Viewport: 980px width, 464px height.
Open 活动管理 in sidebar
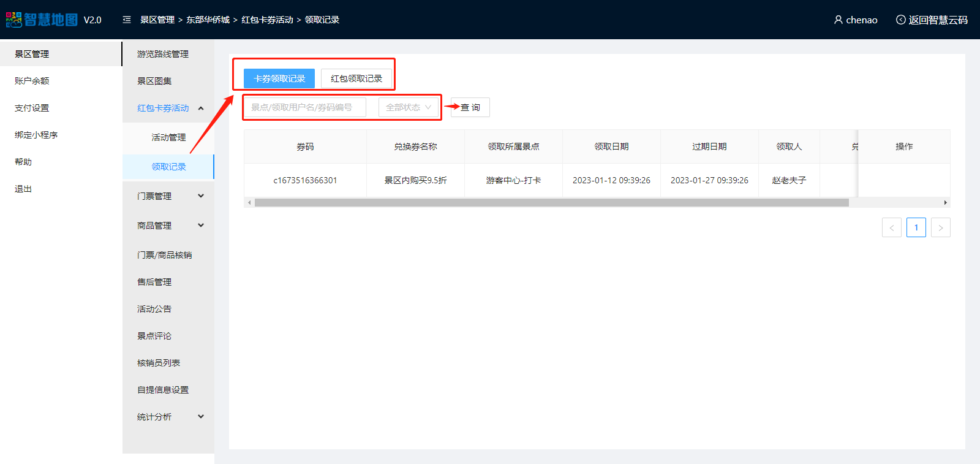click(x=168, y=137)
